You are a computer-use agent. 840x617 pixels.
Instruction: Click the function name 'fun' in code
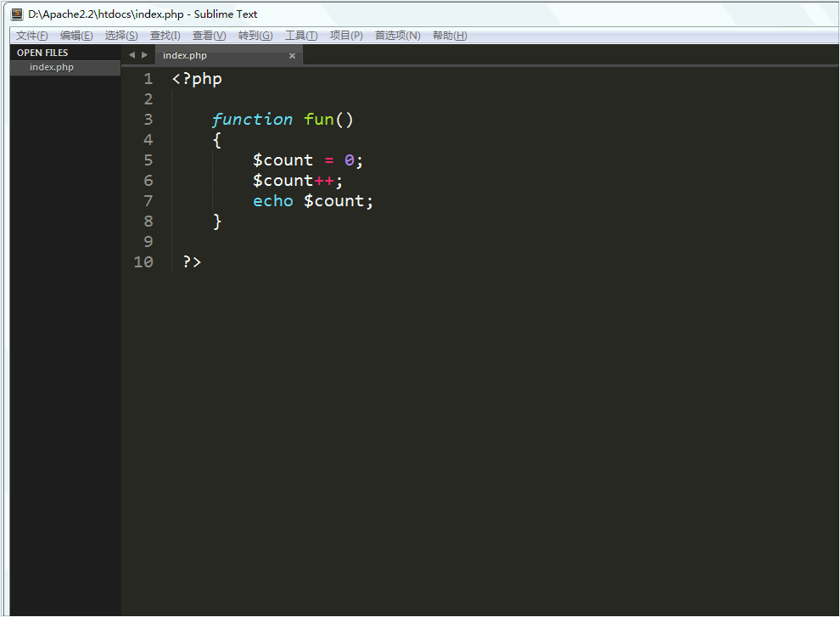[319, 119]
